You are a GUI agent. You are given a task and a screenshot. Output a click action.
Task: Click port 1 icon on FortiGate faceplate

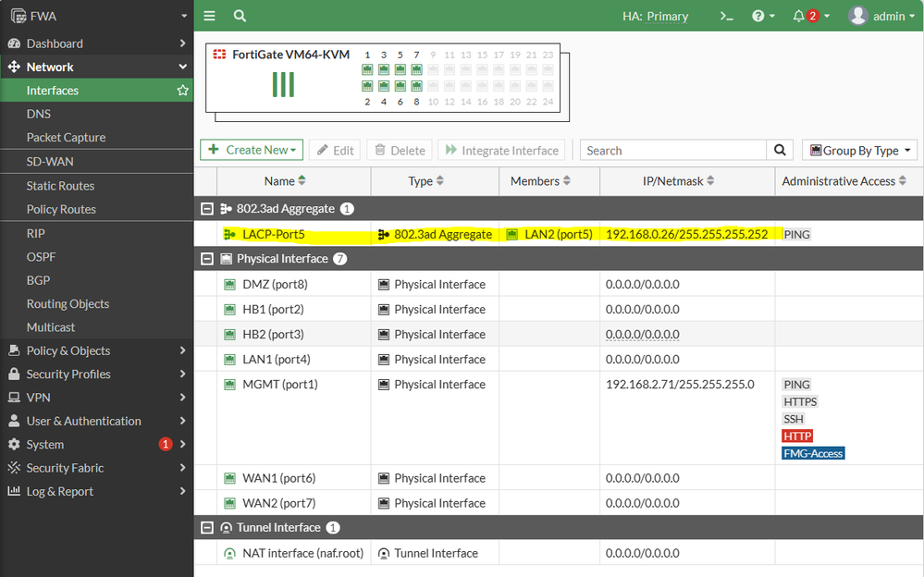367,69
